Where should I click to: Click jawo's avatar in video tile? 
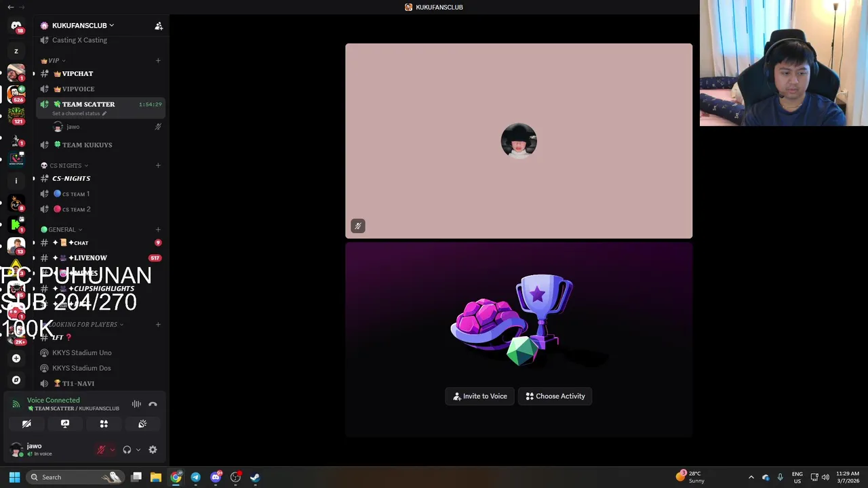[x=519, y=141]
